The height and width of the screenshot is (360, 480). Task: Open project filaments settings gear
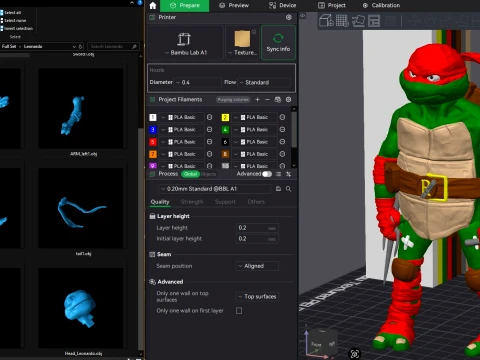[289, 99]
